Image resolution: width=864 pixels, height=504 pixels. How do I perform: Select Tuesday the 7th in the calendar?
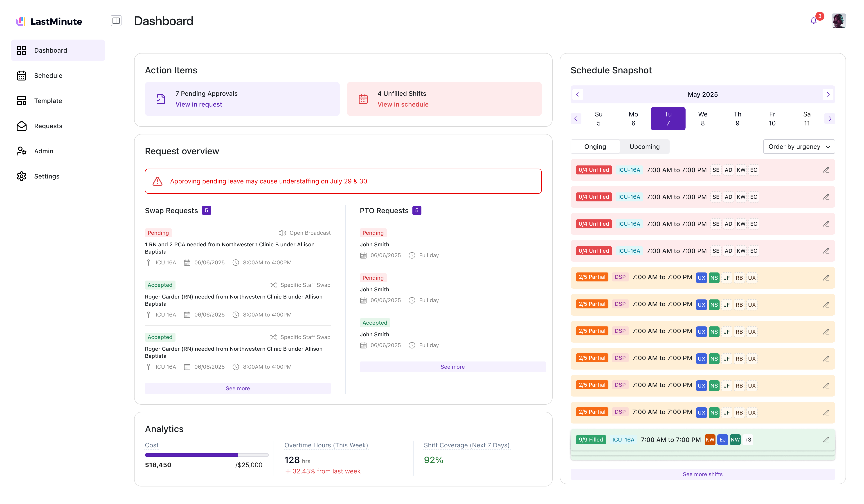click(668, 118)
